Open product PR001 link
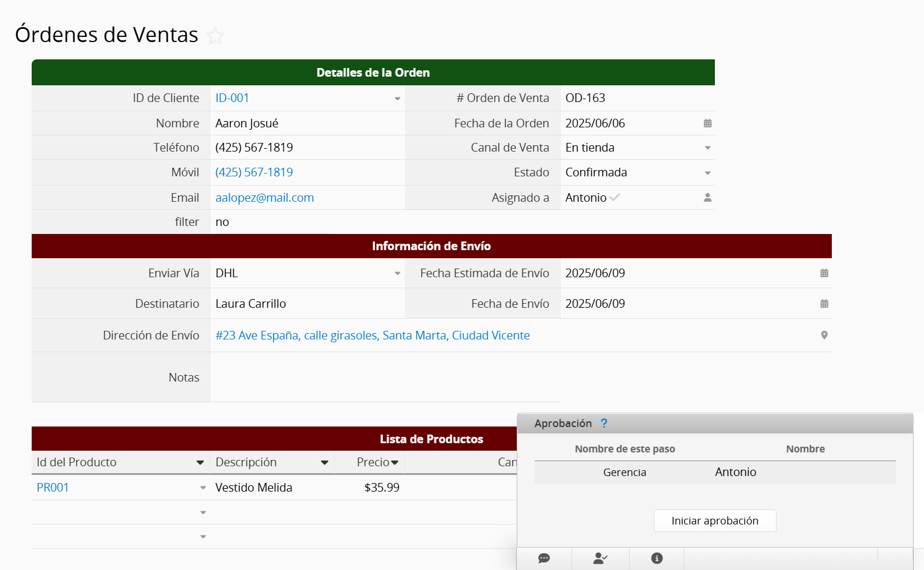Viewport: 924px width, 570px height. 53,488
